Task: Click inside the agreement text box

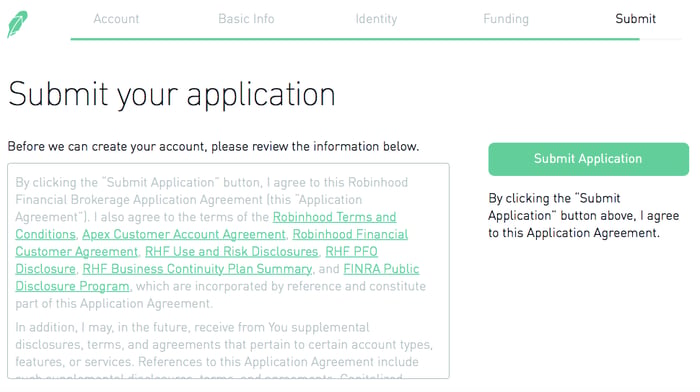Action: pyautogui.click(x=228, y=271)
